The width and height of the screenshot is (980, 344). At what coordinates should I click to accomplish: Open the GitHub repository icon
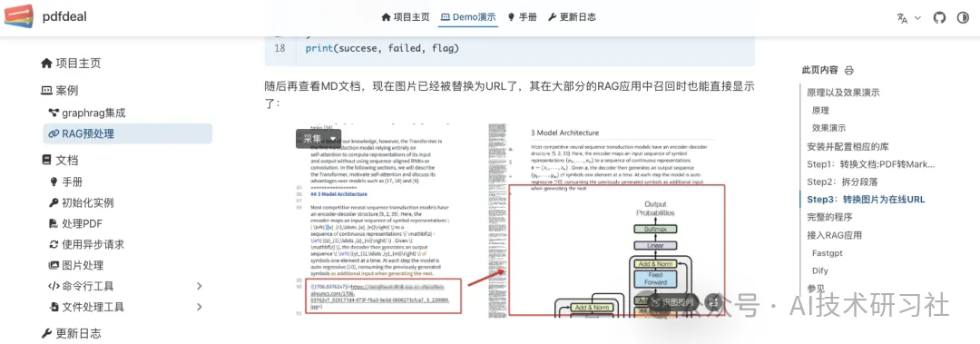(x=939, y=17)
